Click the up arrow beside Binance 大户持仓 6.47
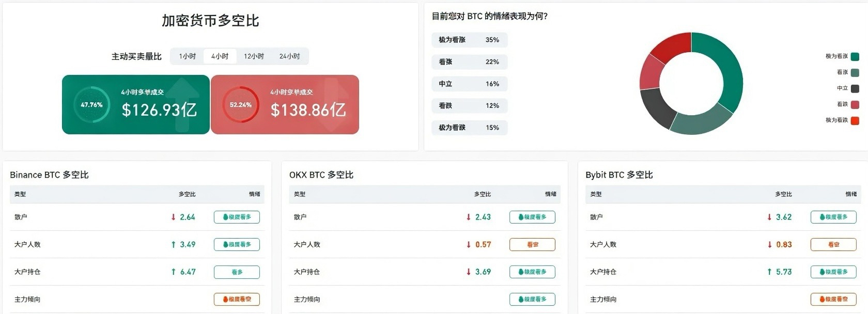This screenshot has height=314, width=868. (174, 272)
